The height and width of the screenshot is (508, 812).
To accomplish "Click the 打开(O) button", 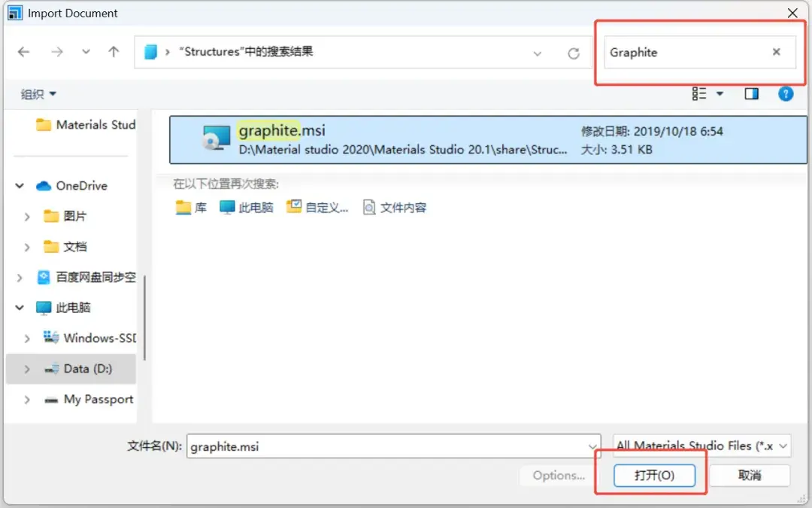I will click(655, 475).
